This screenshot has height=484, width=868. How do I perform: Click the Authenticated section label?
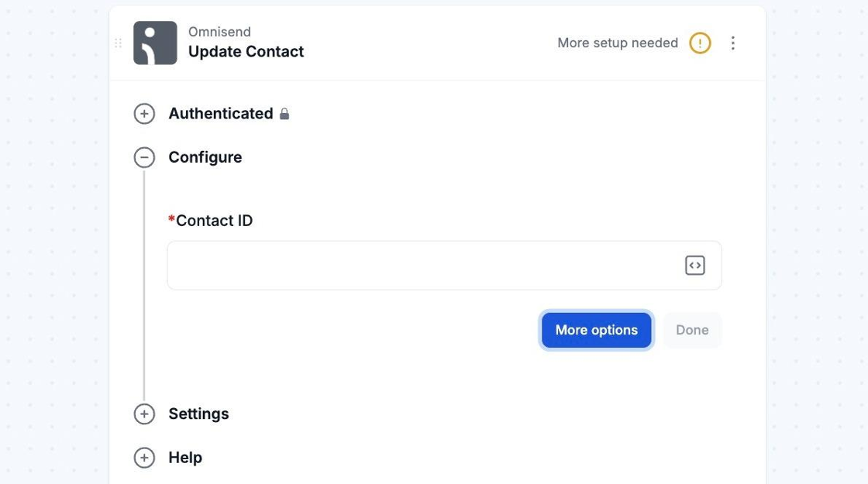[x=220, y=114]
